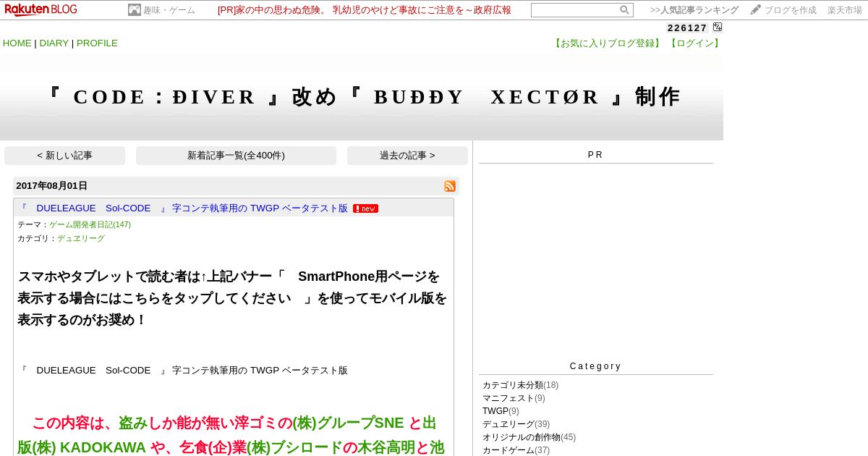This screenshot has height=456, width=868.
Task: Open 楽天市場 link
Action: click(x=845, y=10)
